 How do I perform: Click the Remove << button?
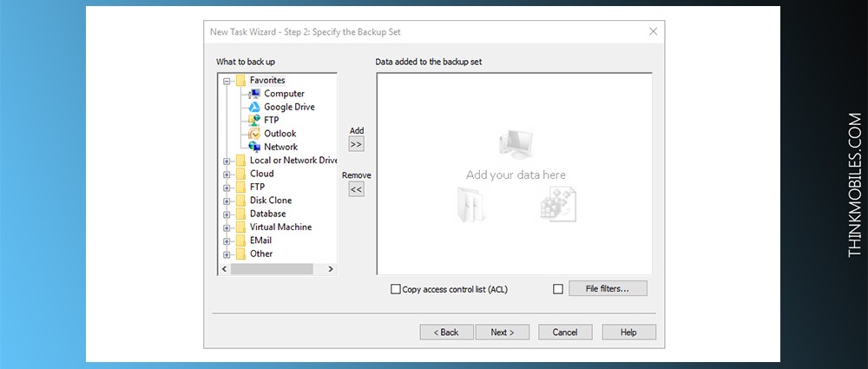click(357, 189)
